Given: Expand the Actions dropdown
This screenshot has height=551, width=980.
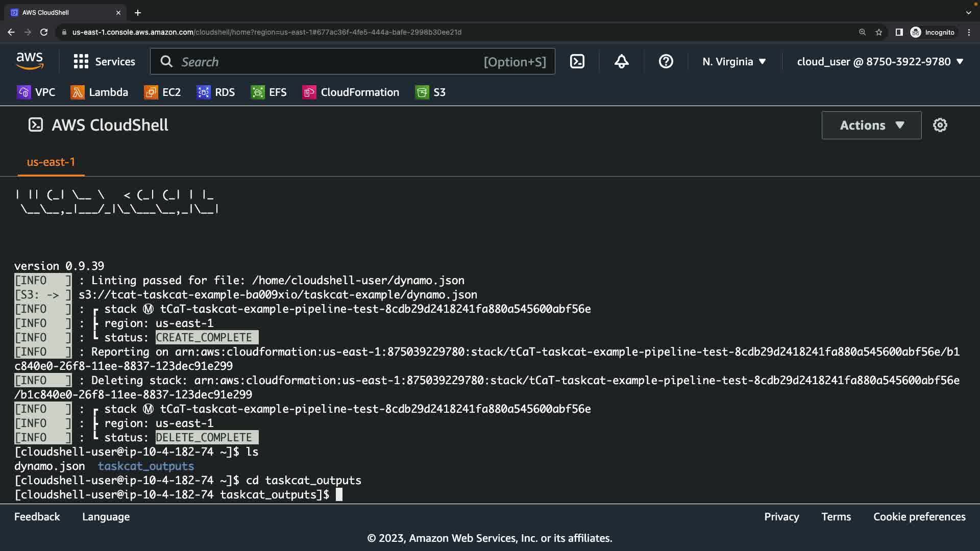Looking at the screenshot, I should click(871, 125).
